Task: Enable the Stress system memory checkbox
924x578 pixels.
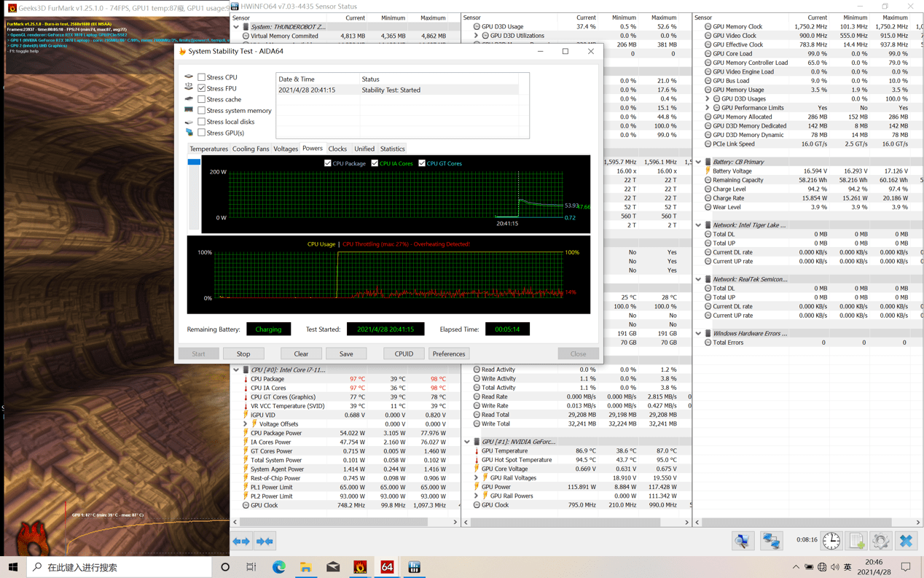Action: (x=202, y=111)
